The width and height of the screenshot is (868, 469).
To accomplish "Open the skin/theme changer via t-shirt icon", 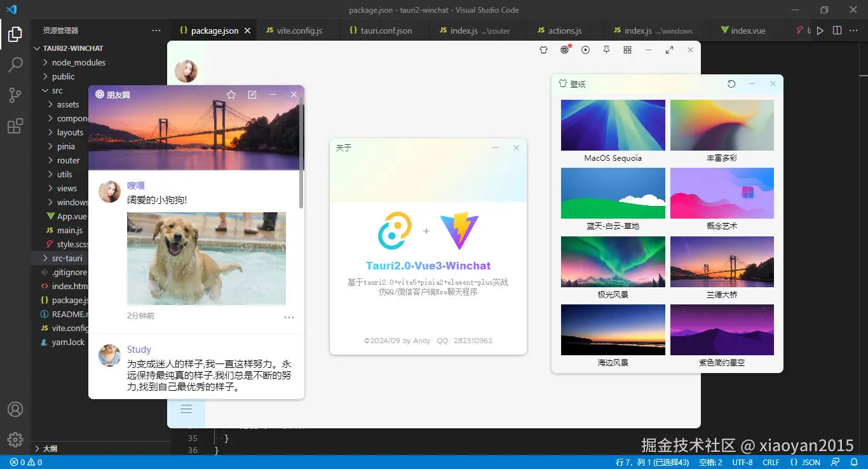I will click(x=543, y=50).
